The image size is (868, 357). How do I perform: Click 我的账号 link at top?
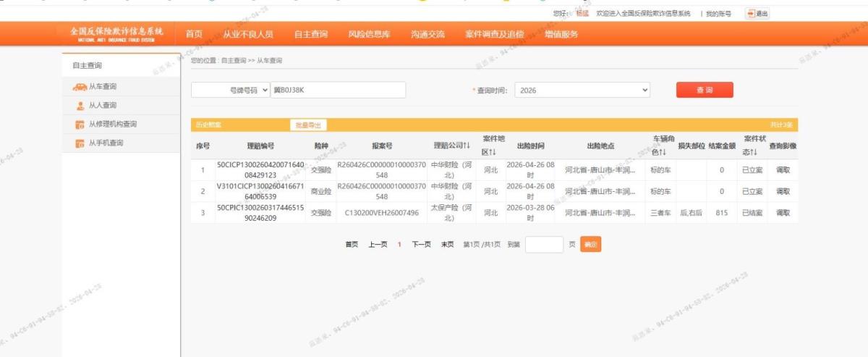click(x=718, y=13)
